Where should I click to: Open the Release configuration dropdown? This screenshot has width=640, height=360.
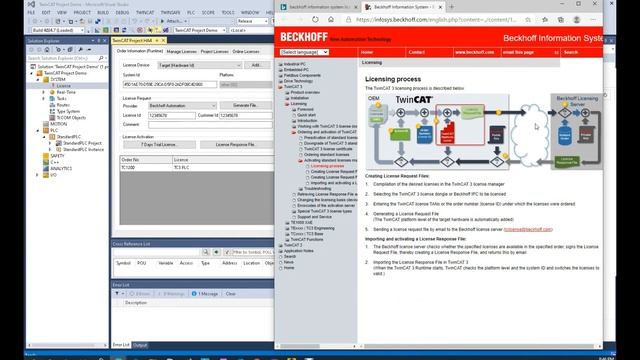coord(252,21)
